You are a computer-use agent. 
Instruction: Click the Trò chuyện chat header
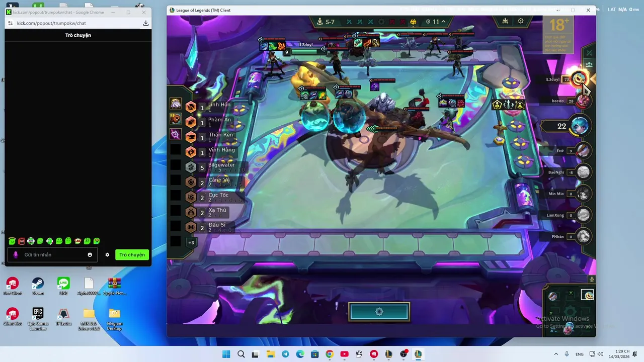coord(78,35)
